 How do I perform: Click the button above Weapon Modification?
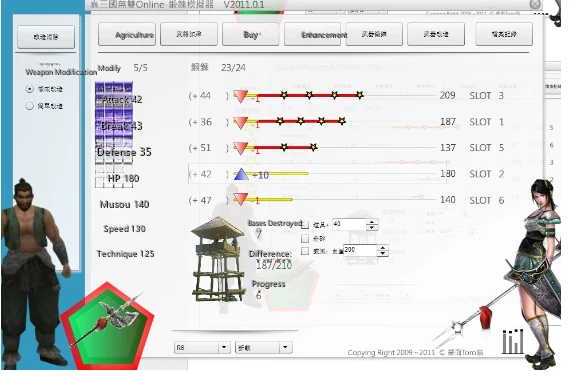tap(46, 37)
